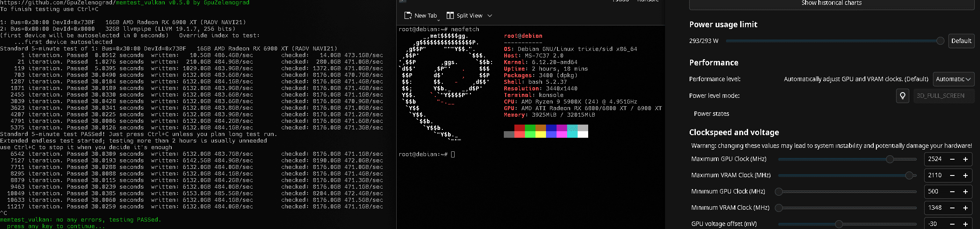Increase Maximum VRAM Clock with the plus button
This screenshot has height=229, width=980.
click(x=966, y=175)
